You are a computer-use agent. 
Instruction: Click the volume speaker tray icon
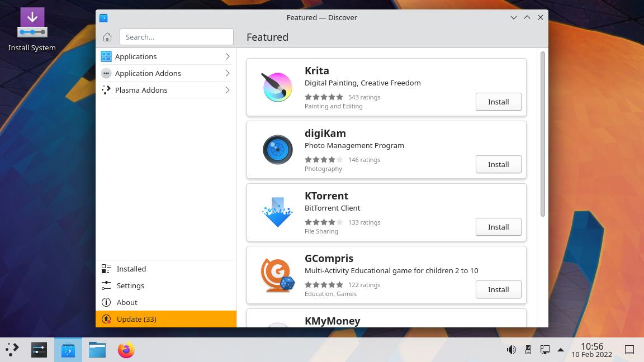click(512, 350)
